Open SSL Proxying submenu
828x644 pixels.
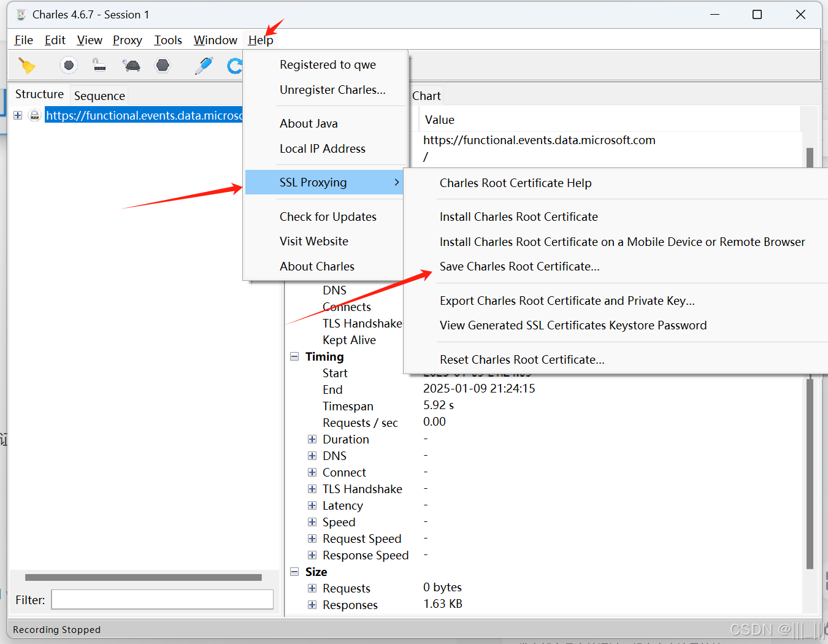[x=324, y=182]
